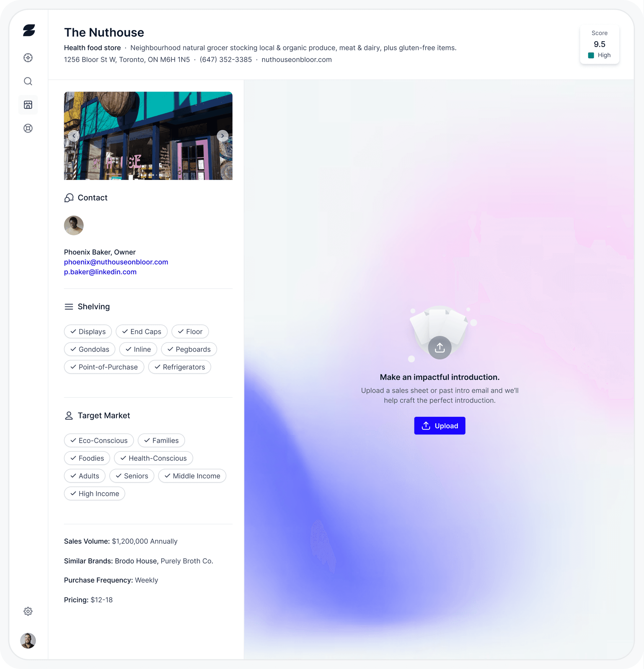
Task: Click the store/building icon in sidebar
Action: [x=28, y=105]
